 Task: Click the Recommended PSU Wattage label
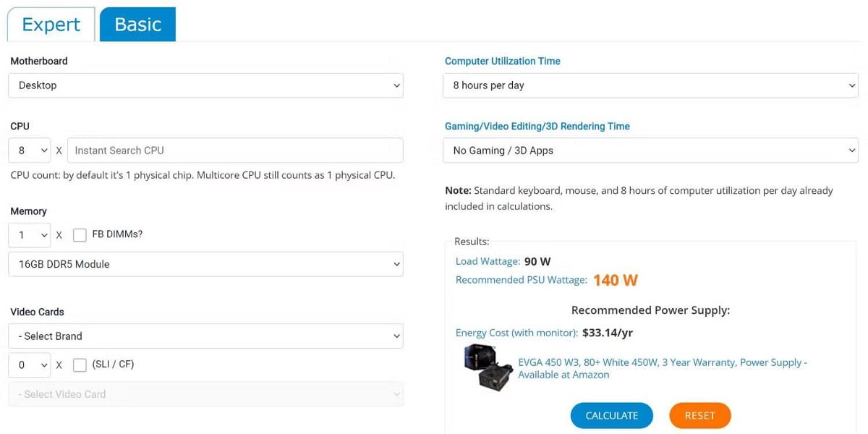pos(521,280)
